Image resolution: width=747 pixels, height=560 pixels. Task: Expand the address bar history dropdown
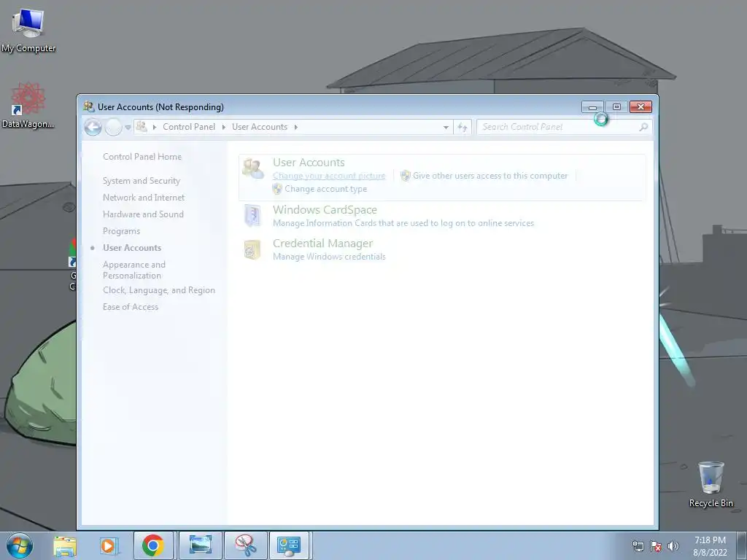coord(446,127)
